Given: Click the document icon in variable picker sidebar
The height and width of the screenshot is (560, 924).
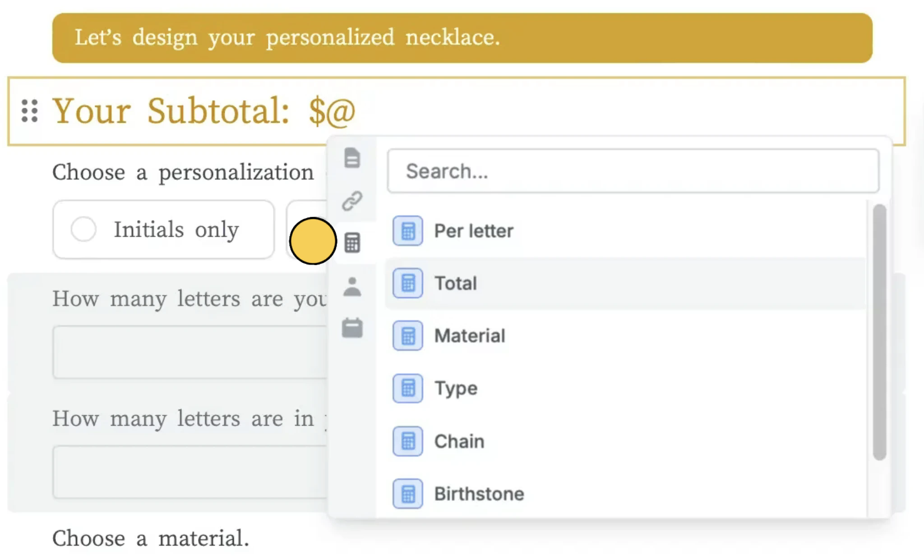Looking at the screenshot, I should (x=352, y=158).
